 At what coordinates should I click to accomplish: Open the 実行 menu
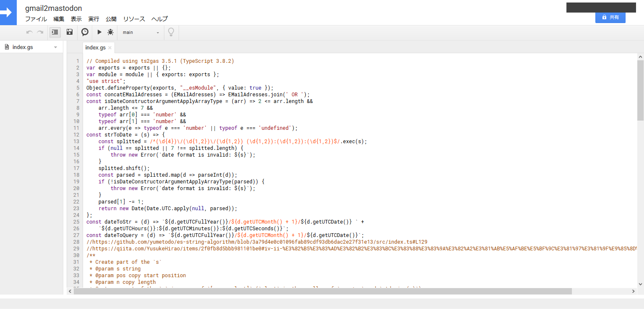pos(93,19)
